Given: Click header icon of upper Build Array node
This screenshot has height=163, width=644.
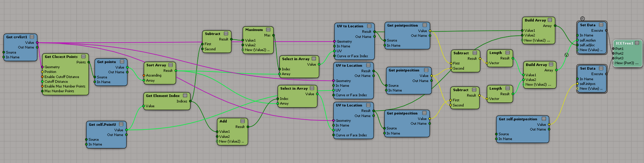Looking at the screenshot, I should point(550,20).
